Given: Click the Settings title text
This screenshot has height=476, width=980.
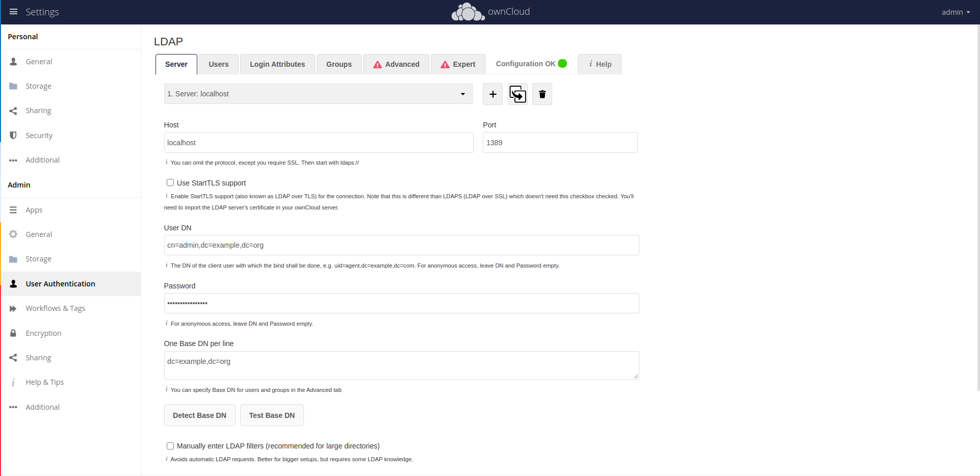Looking at the screenshot, I should click(42, 12).
